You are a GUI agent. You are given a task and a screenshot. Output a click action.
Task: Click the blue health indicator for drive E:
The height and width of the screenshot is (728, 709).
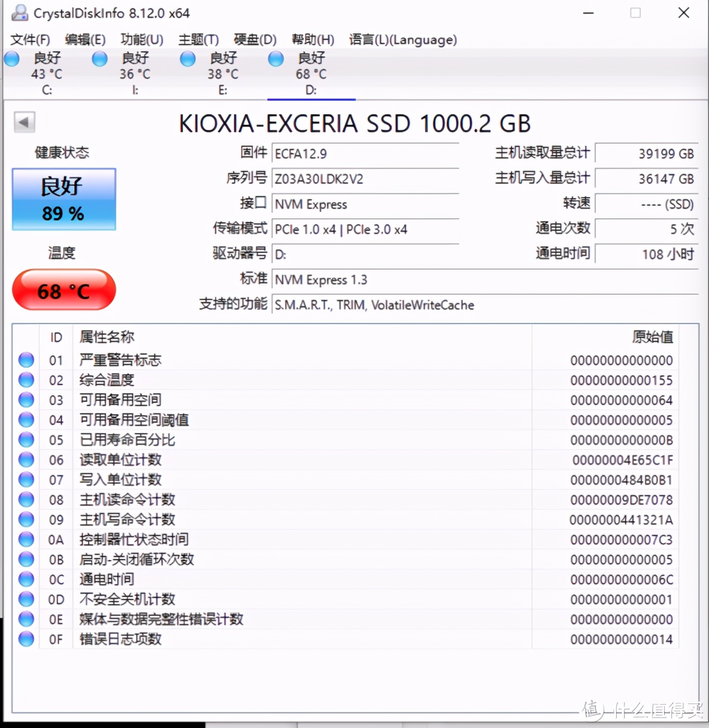click(x=187, y=58)
